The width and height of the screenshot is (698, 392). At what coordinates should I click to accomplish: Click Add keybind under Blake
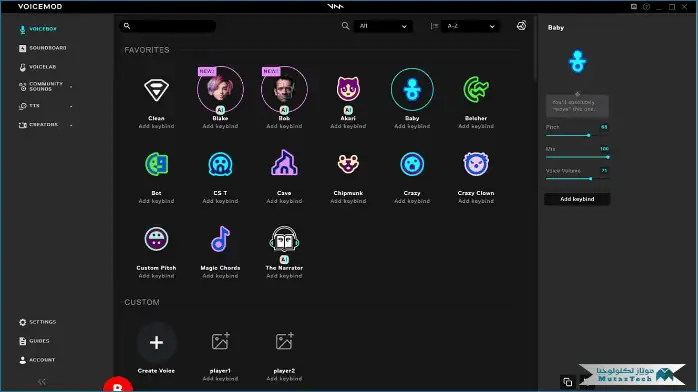tap(220, 126)
